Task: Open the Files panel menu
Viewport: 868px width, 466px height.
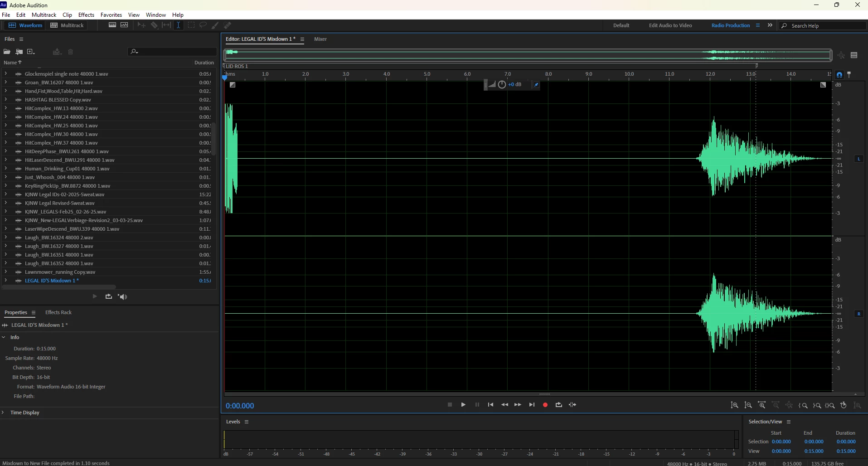Action: click(x=21, y=39)
